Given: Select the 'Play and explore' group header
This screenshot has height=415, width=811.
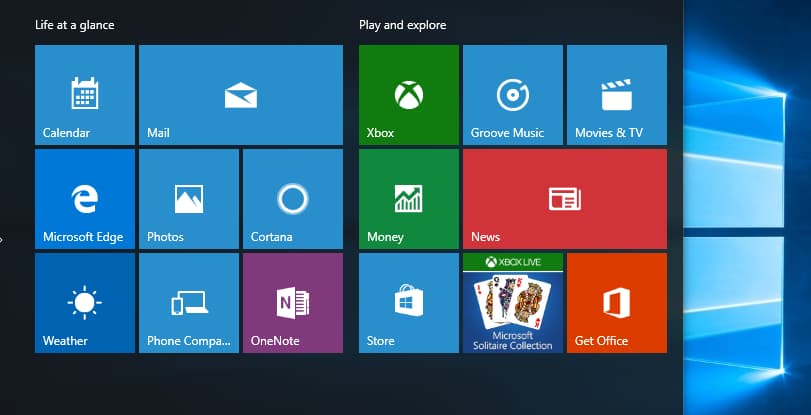Looking at the screenshot, I should (x=402, y=25).
